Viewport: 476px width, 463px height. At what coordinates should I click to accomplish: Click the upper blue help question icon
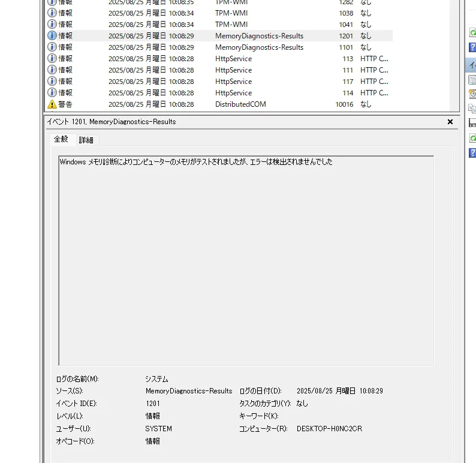pos(472,47)
